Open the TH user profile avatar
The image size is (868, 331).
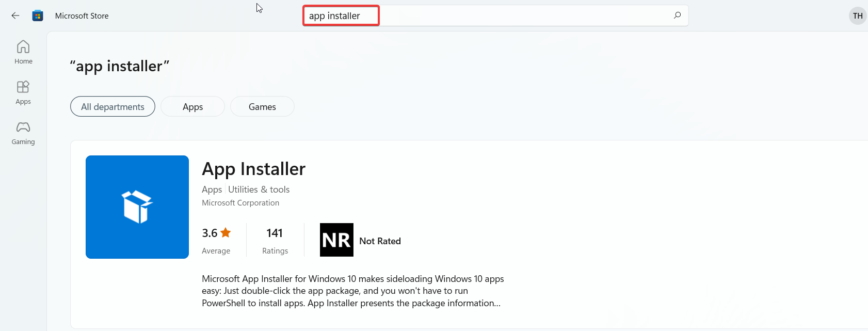pos(857,16)
